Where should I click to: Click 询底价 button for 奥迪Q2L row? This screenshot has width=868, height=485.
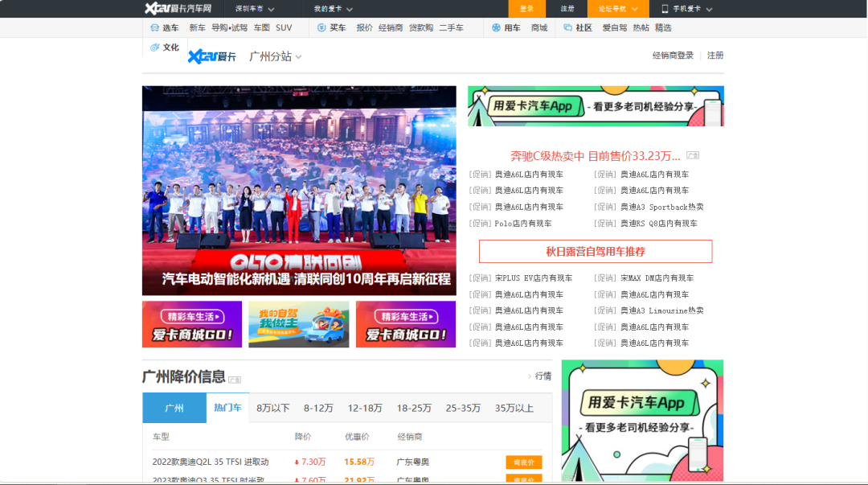pyautogui.click(x=524, y=462)
